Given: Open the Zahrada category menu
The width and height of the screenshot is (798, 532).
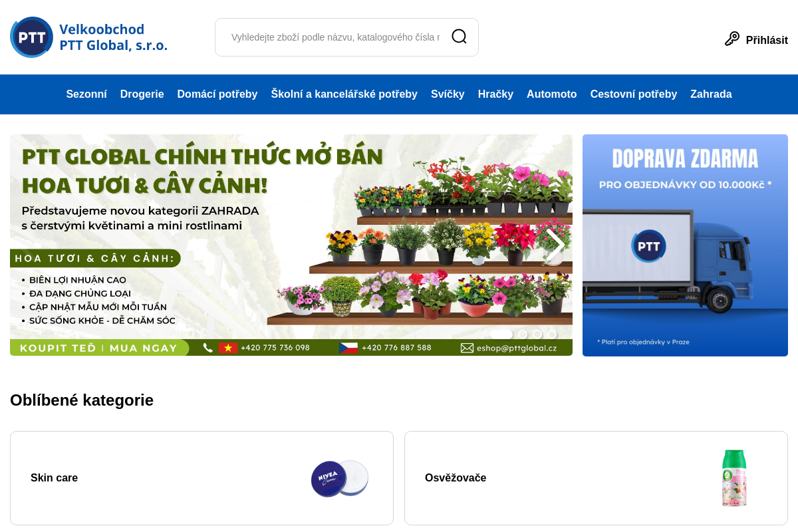Looking at the screenshot, I should 711,94.
